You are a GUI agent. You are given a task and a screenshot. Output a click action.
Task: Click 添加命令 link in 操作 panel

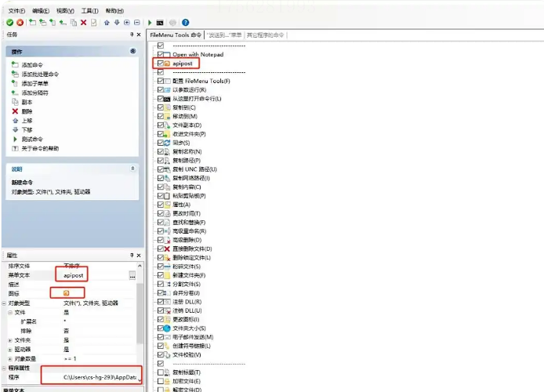point(32,65)
